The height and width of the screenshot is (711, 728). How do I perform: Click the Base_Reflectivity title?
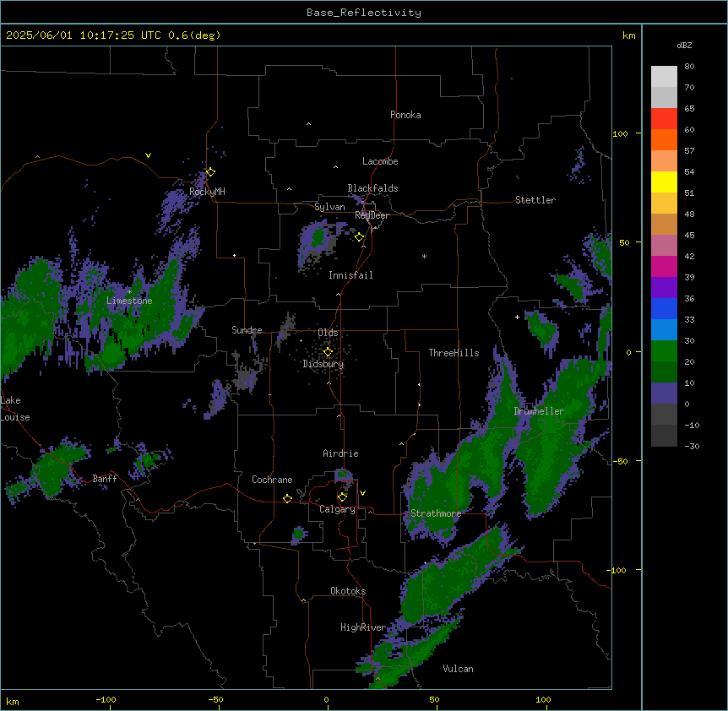click(x=364, y=13)
